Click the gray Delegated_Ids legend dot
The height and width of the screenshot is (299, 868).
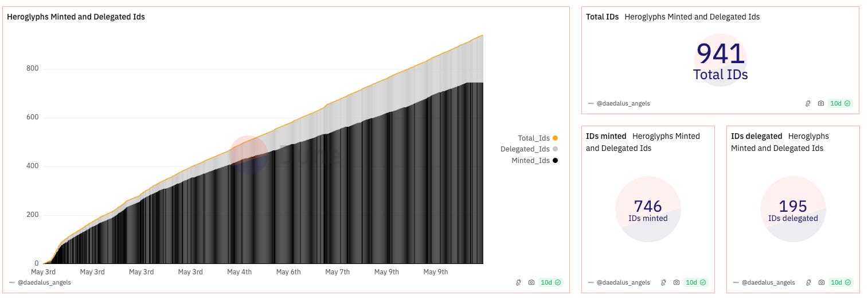[x=555, y=149]
